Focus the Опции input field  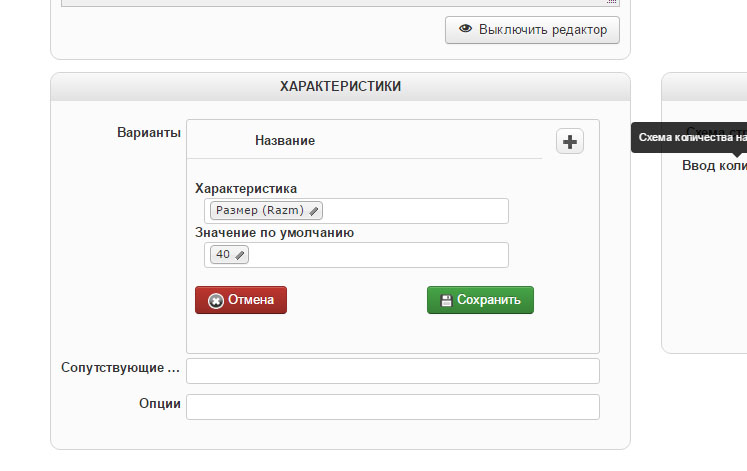(x=392, y=407)
